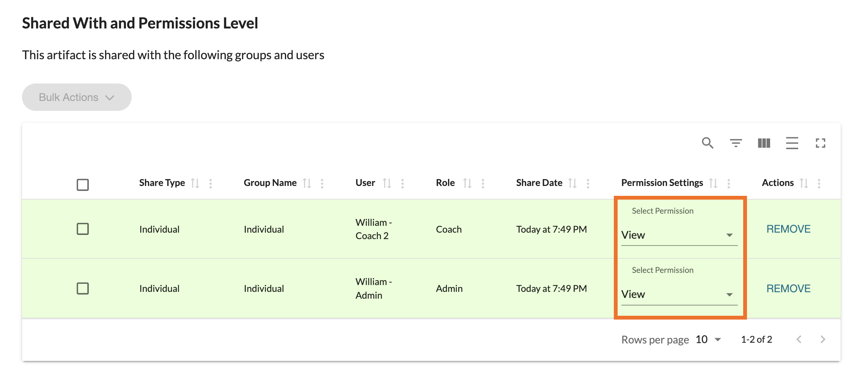Open the table filter icon
This screenshot has height=378, width=868.
(x=736, y=143)
